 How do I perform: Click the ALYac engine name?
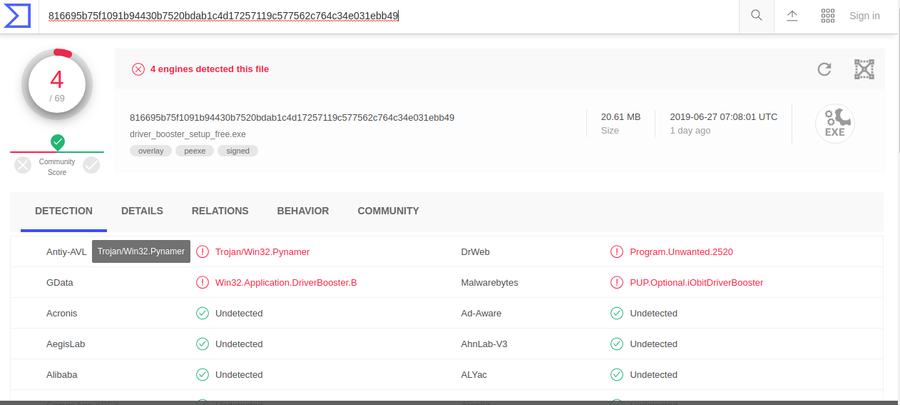point(474,375)
